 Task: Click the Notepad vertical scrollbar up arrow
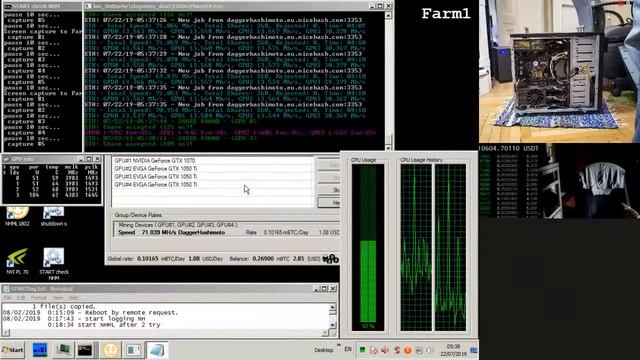pyautogui.click(x=333, y=308)
